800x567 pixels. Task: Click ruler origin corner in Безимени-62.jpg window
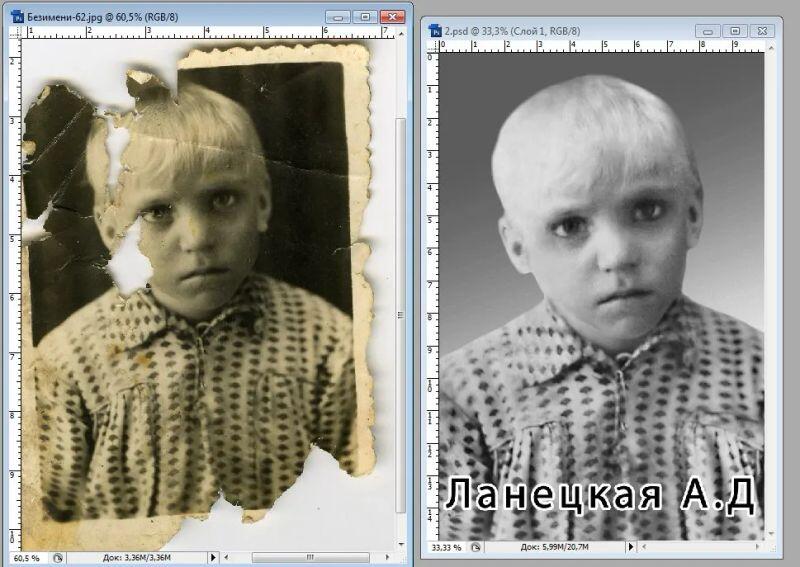pyautogui.click(x=16, y=33)
